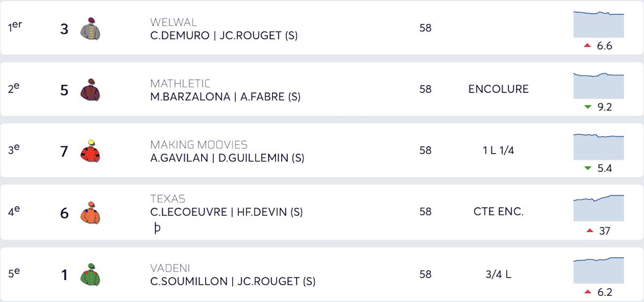644x302 pixels.
Task: Click the blinkers symbol under Texas
Action: coord(157,228)
